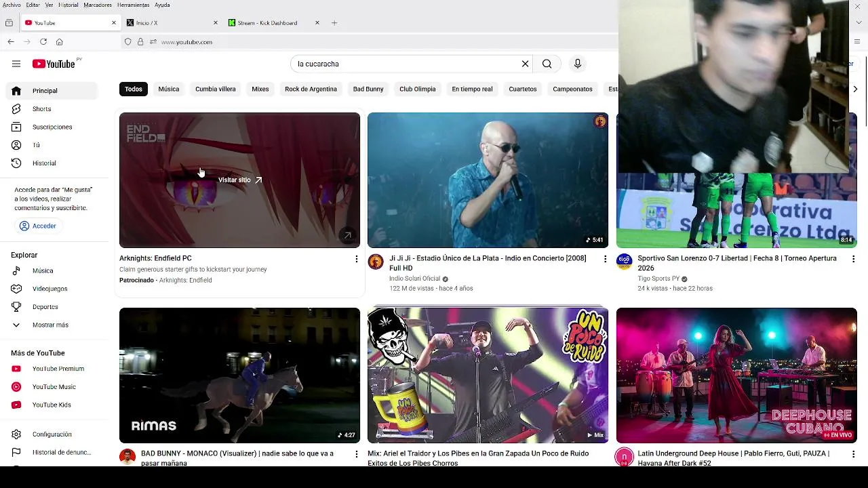Open the Un Poco de Ruido mix thumbnail
868x488 pixels.
(488, 375)
